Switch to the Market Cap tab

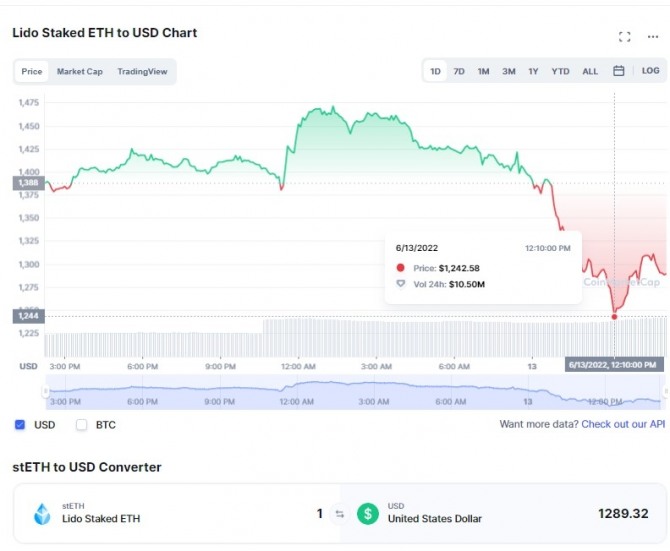click(x=79, y=72)
